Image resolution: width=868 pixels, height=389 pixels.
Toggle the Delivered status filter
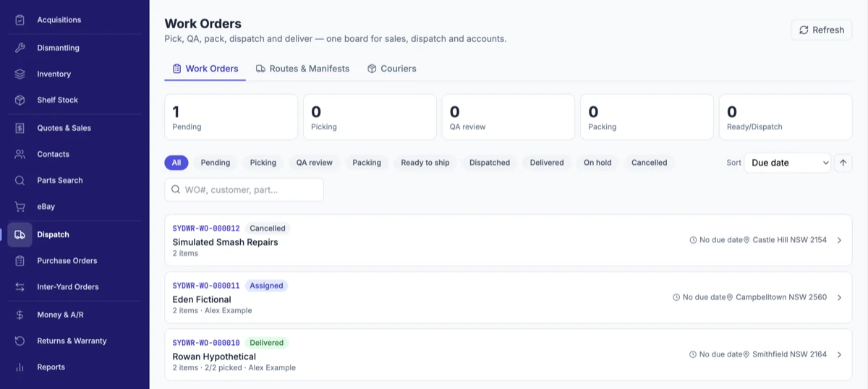coord(547,163)
